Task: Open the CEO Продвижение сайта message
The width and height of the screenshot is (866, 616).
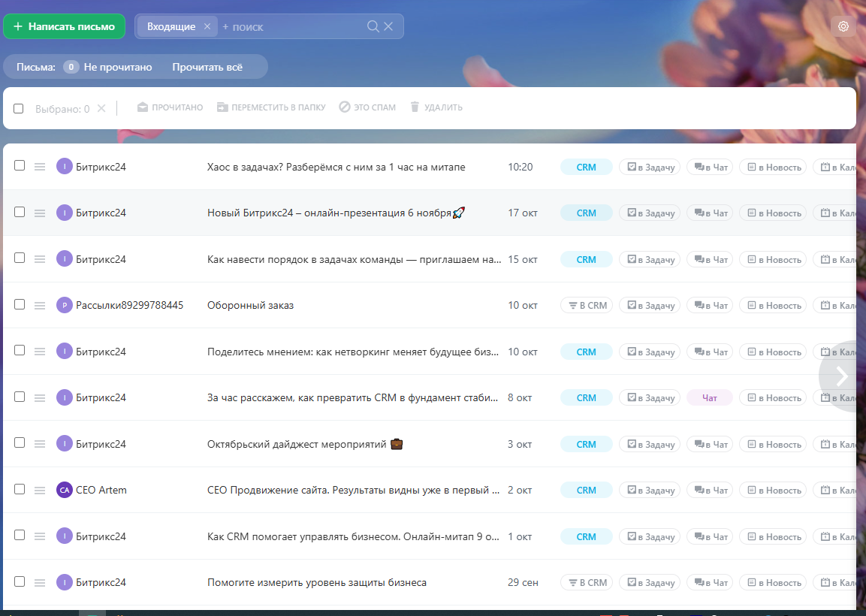Action: point(354,490)
